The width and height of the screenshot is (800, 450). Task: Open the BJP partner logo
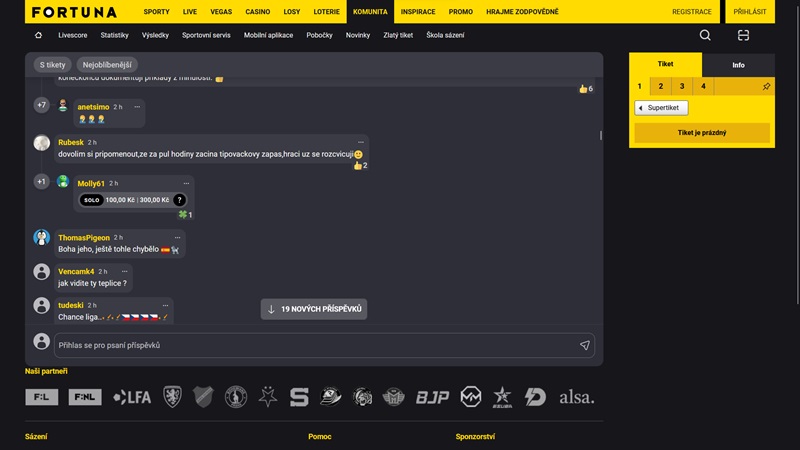click(x=432, y=397)
